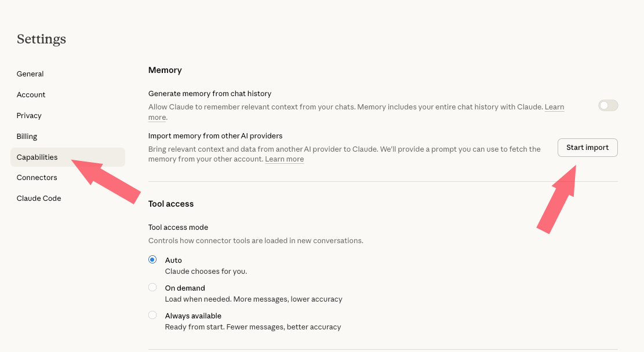
Task: Enable generate memory from chat history toggle
Action: pos(608,105)
